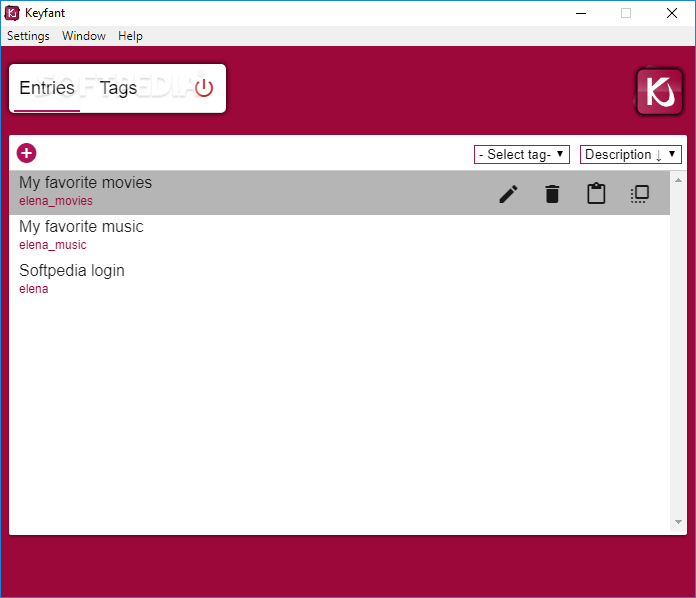The height and width of the screenshot is (598, 696).
Task: Click the select/duplicate icon for movies entry
Action: [x=640, y=194]
